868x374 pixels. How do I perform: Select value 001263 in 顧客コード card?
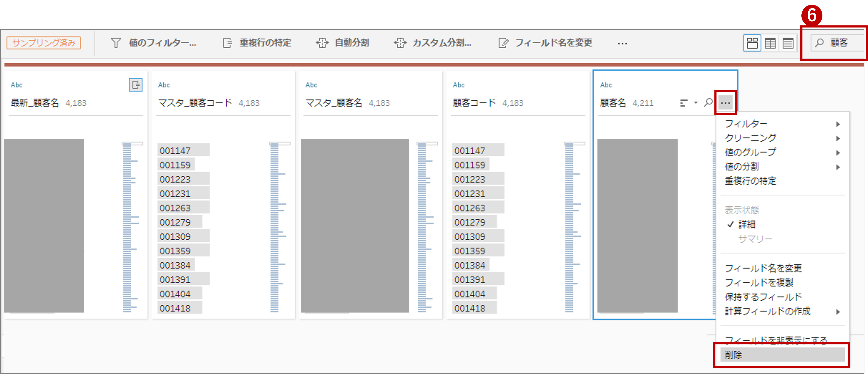(x=478, y=208)
